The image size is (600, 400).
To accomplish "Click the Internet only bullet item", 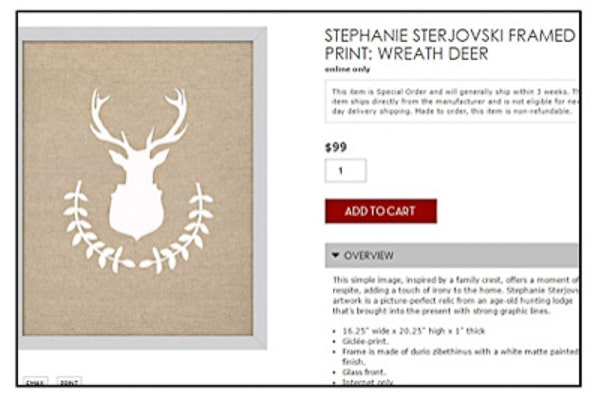I will 368,382.
